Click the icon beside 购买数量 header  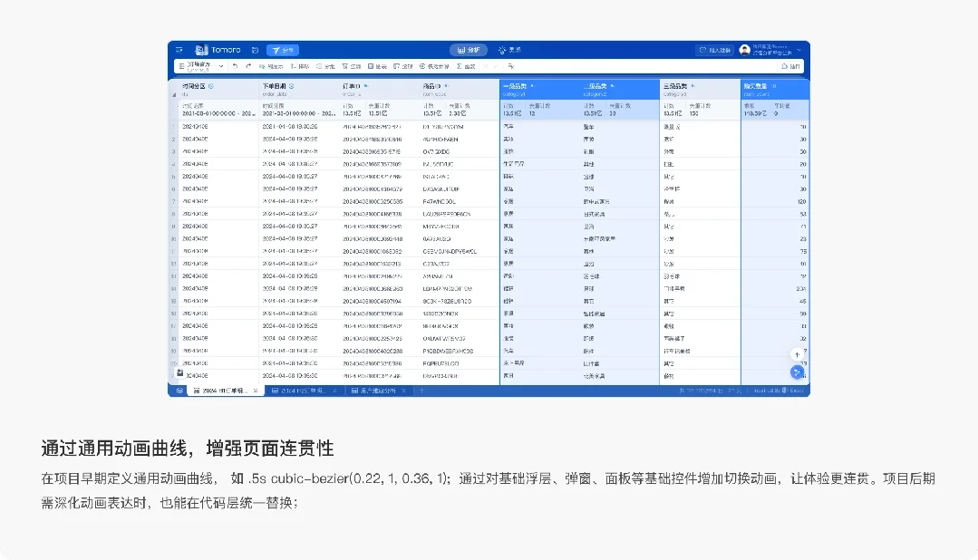tap(773, 86)
